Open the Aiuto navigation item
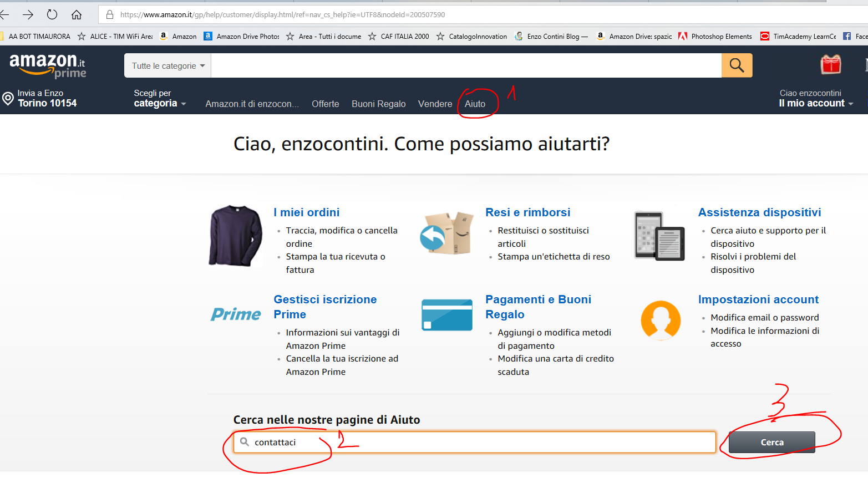This screenshot has height=488, width=868. [475, 104]
